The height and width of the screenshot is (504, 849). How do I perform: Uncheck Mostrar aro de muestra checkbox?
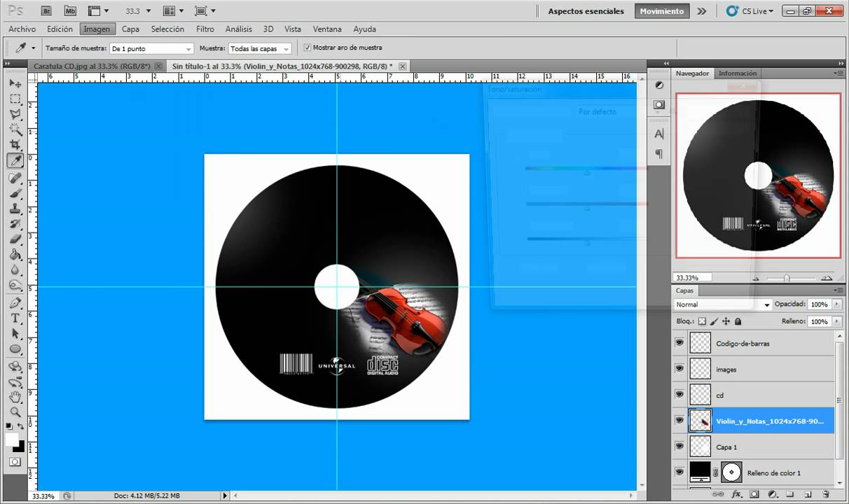(307, 48)
